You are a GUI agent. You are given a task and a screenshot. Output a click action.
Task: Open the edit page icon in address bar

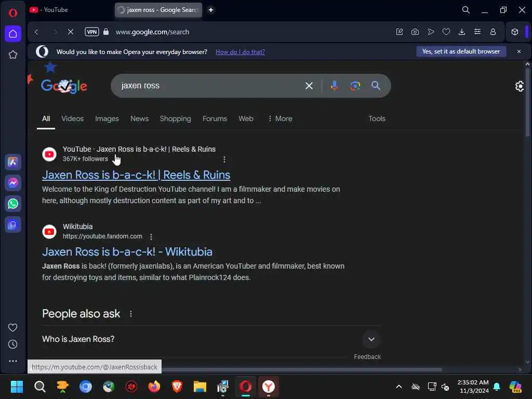[x=400, y=32]
